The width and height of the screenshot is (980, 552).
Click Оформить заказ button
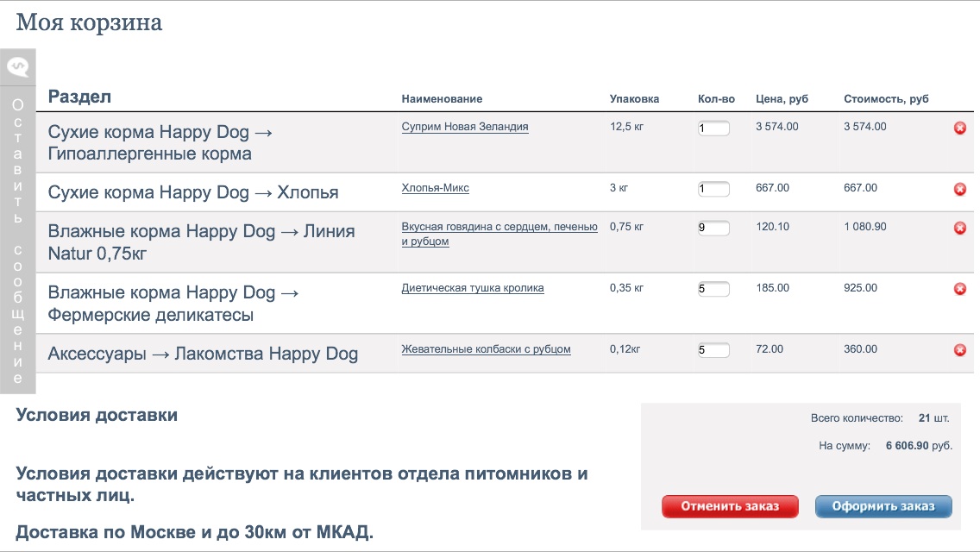pyautogui.click(x=883, y=506)
